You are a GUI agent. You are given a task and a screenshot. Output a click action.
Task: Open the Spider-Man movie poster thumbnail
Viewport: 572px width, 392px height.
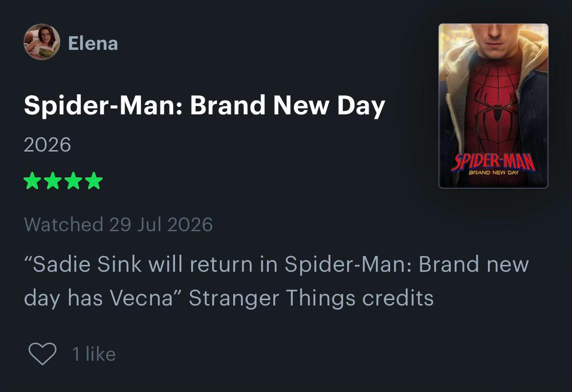[x=493, y=106]
